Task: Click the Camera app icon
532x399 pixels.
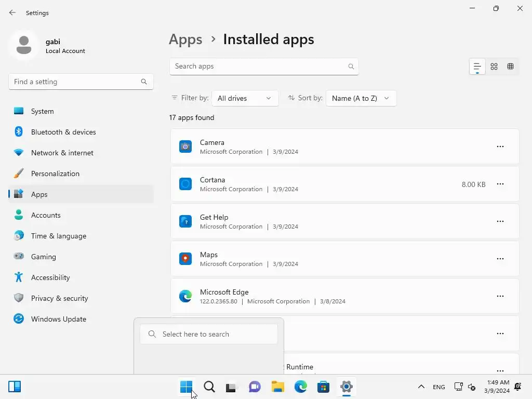Action: click(185, 147)
